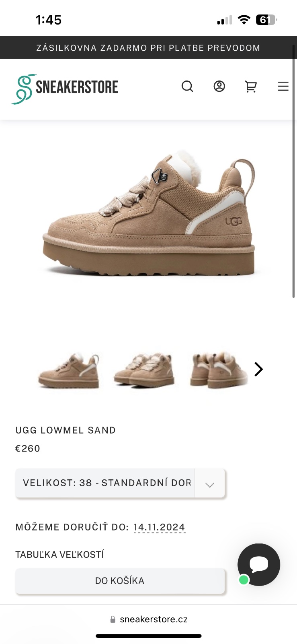This screenshot has width=297, height=644.
Task: Click delivery date 14.11.2024 link
Action: click(x=159, y=527)
